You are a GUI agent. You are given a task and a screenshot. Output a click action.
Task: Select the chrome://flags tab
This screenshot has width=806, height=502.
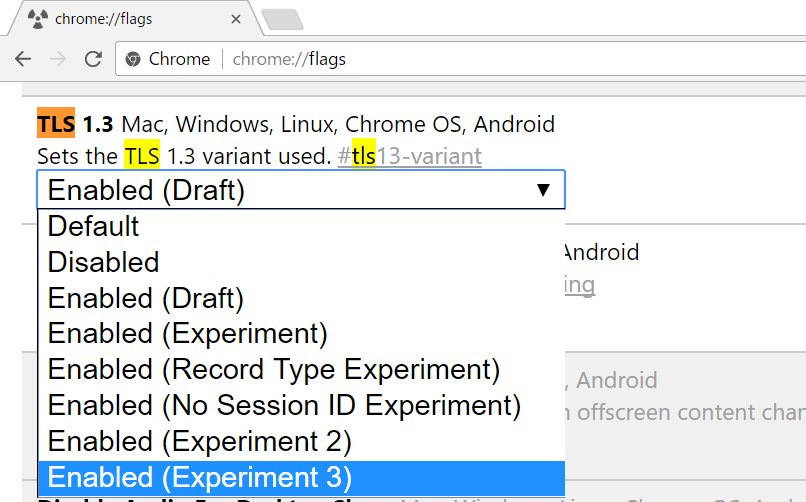[x=135, y=19]
